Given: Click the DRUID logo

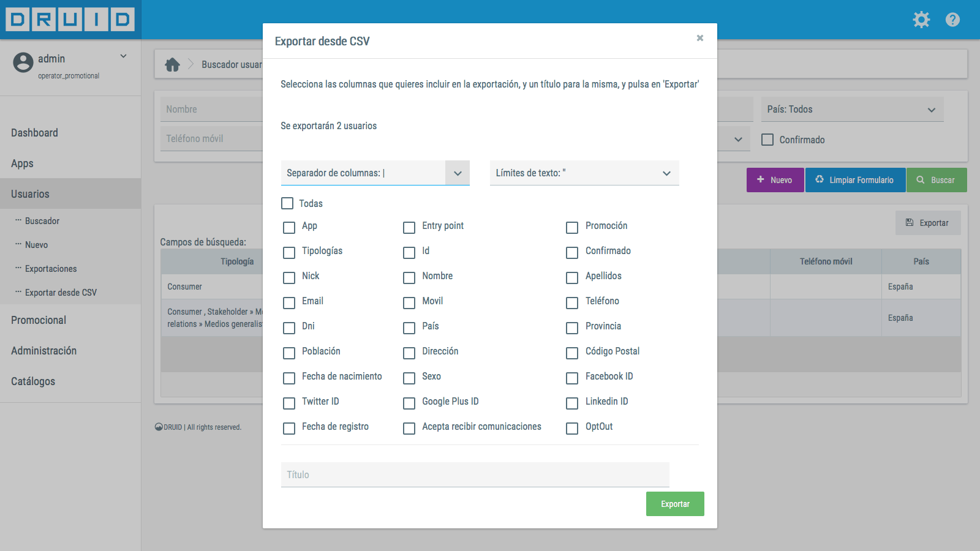Looking at the screenshot, I should [x=70, y=20].
